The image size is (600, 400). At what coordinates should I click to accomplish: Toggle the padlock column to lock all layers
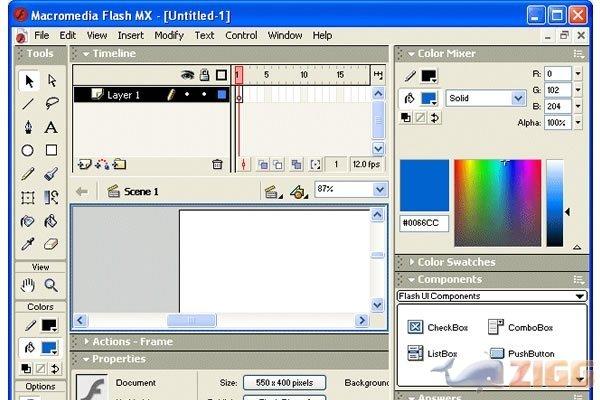[205, 75]
